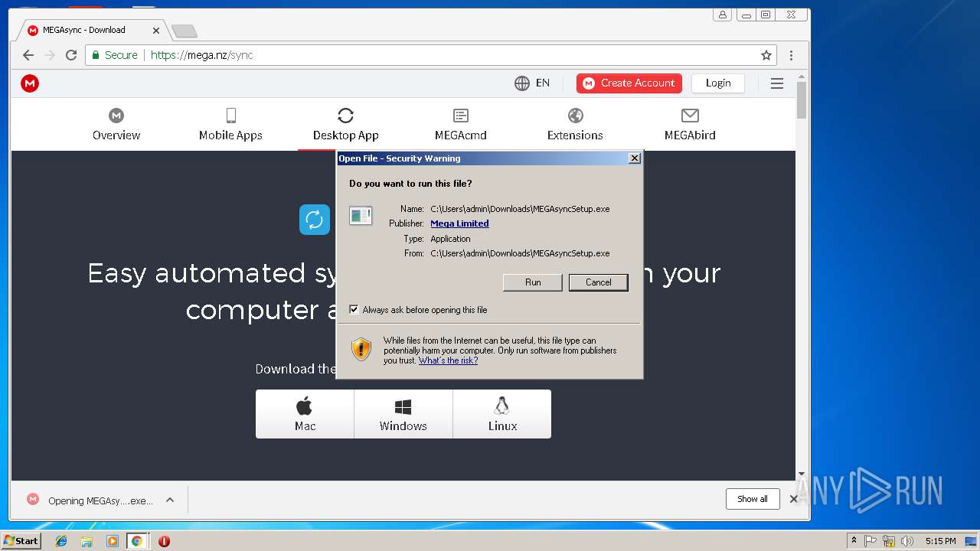Click the page vertical scrollbar thumb
Screen dimensions: 980x551
[x=802, y=100]
